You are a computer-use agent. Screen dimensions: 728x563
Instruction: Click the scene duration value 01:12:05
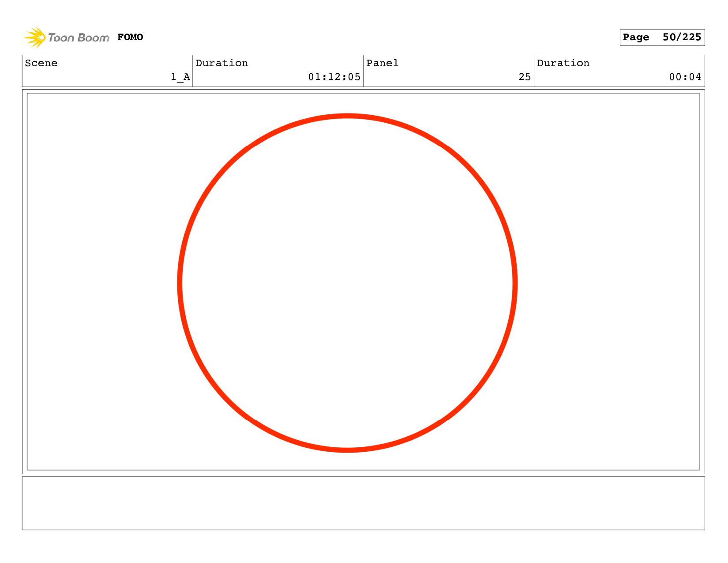click(x=334, y=77)
